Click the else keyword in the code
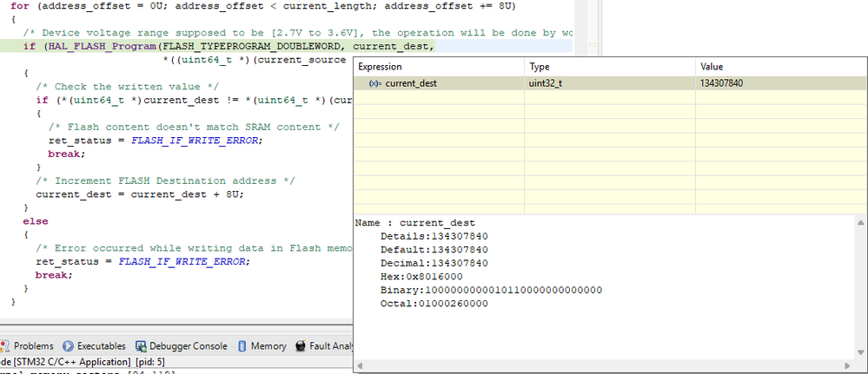Viewport: 868px width, 374px height. point(36,221)
